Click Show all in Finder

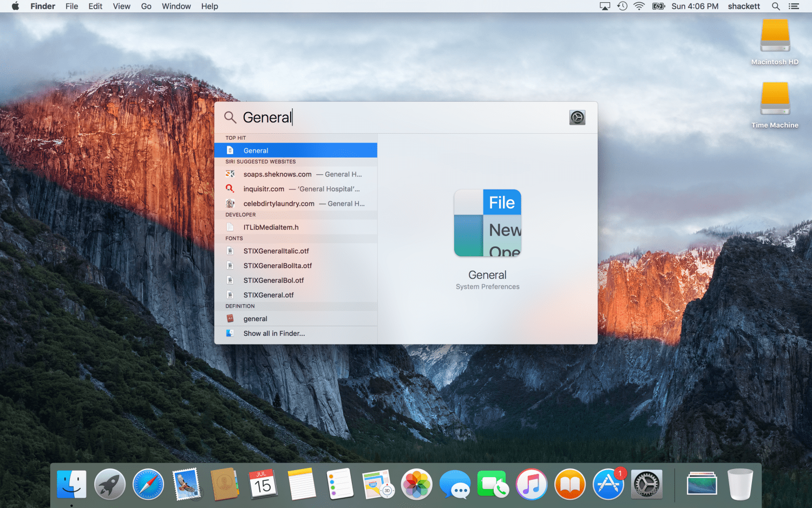pyautogui.click(x=296, y=334)
